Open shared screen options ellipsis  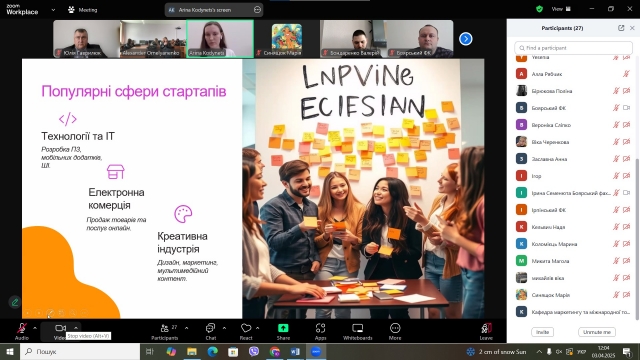coord(257,9)
